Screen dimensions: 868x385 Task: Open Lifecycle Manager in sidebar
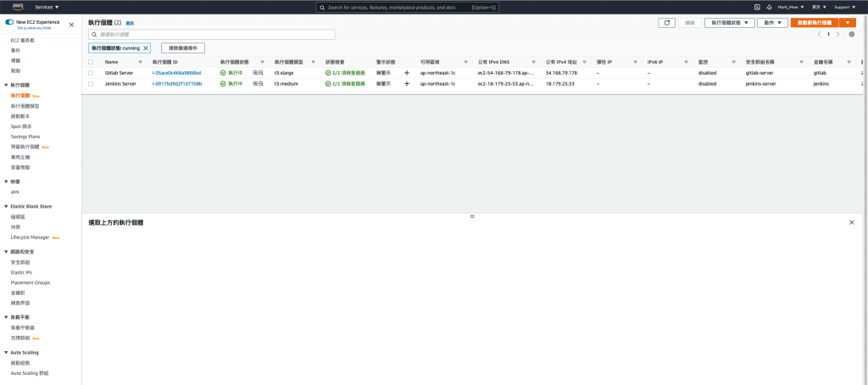click(31, 237)
